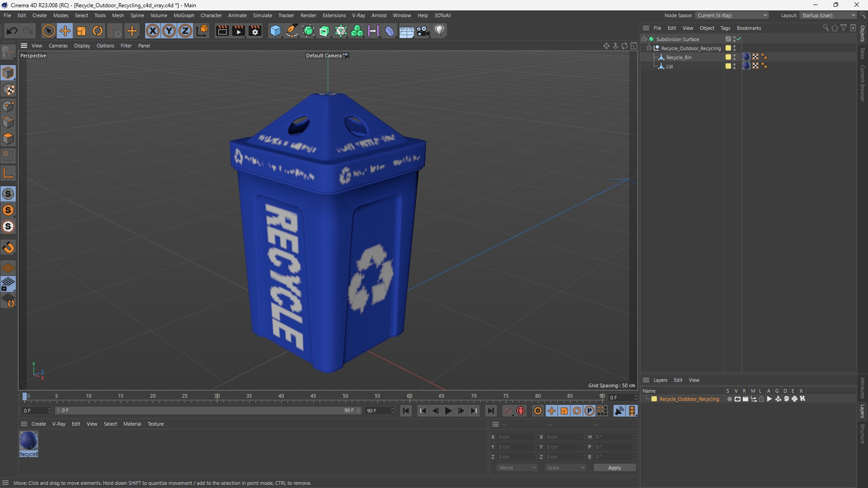Go to end of animation
Screen dimensions: 868x488
click(x=491, y=411)
